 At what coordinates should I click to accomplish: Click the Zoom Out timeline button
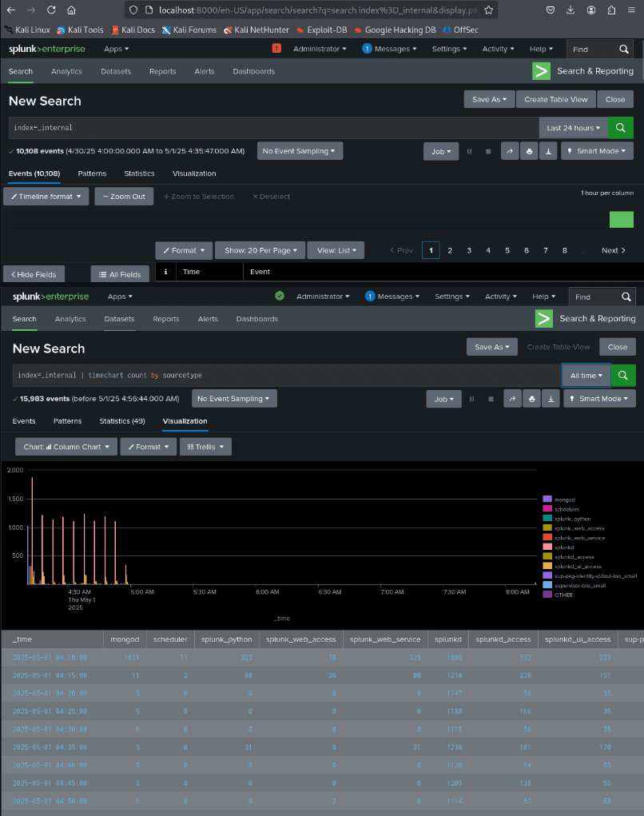tap(124, 196)
